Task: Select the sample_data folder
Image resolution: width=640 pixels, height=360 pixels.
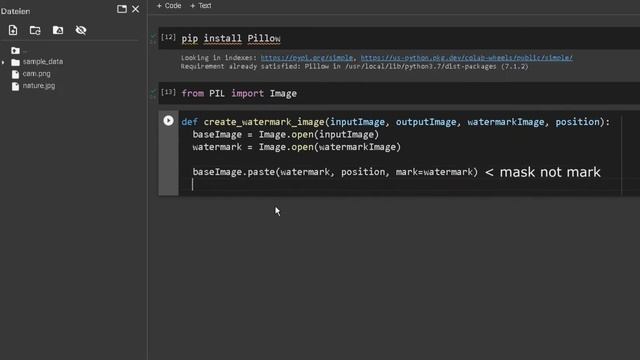Action: tap(42, 62)
